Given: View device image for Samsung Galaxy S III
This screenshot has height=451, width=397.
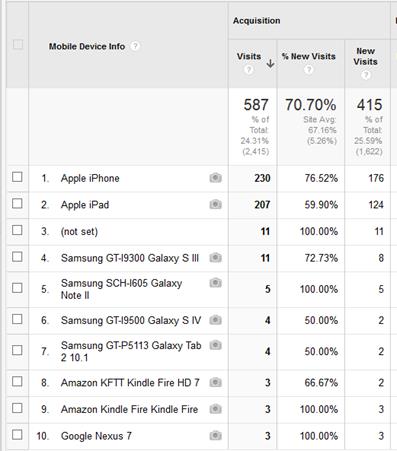Looking at the screenshot, I should [215, 258].
